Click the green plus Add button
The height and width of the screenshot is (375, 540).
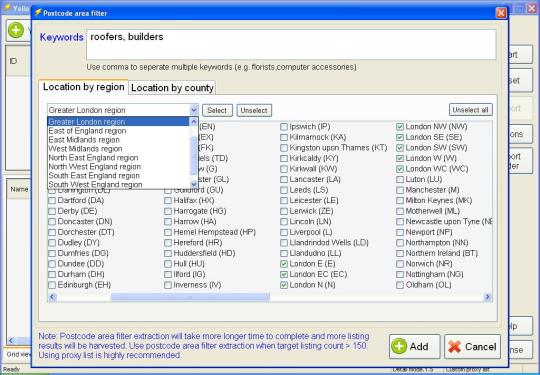tap(415, 346)
